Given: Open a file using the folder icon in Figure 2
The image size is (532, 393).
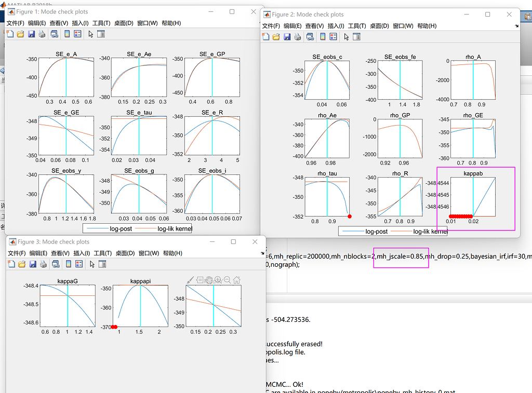Looking at the screenshot, I should pos(276,37).
